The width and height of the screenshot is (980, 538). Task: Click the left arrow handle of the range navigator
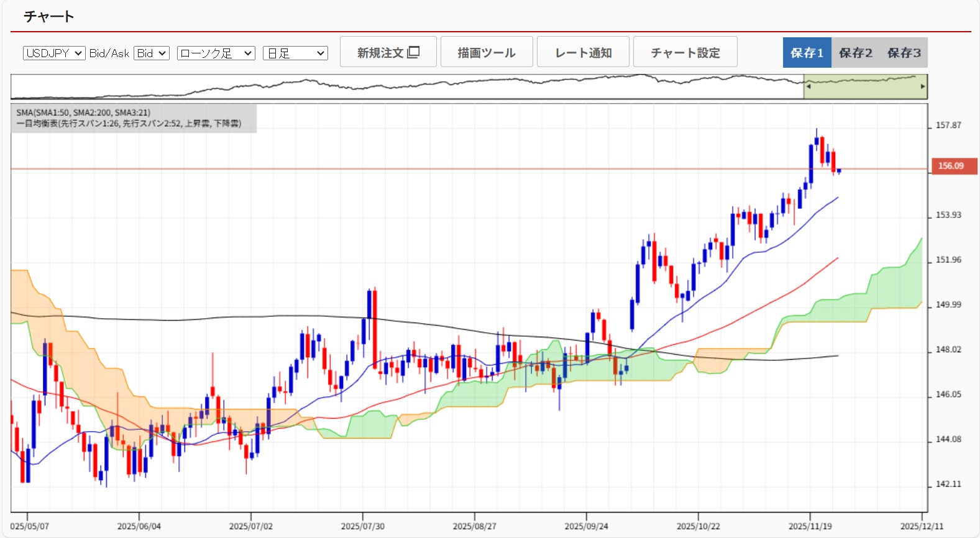pos(808,87)
